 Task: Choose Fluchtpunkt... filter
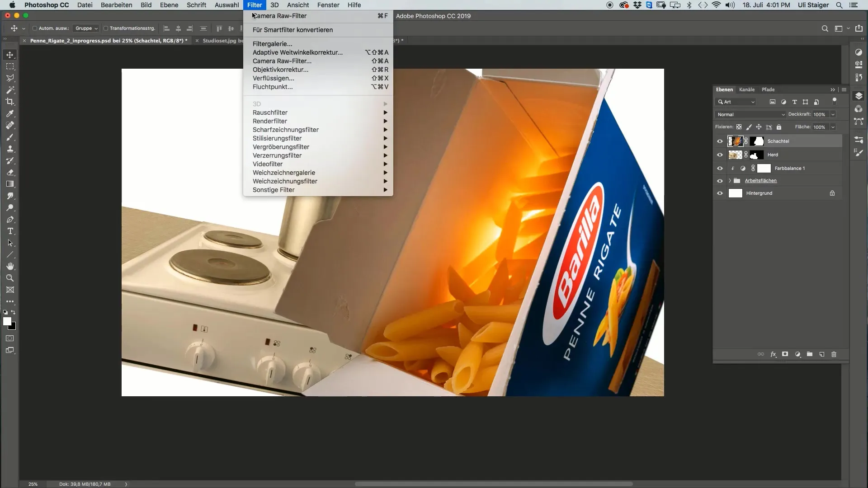[318, 87]
